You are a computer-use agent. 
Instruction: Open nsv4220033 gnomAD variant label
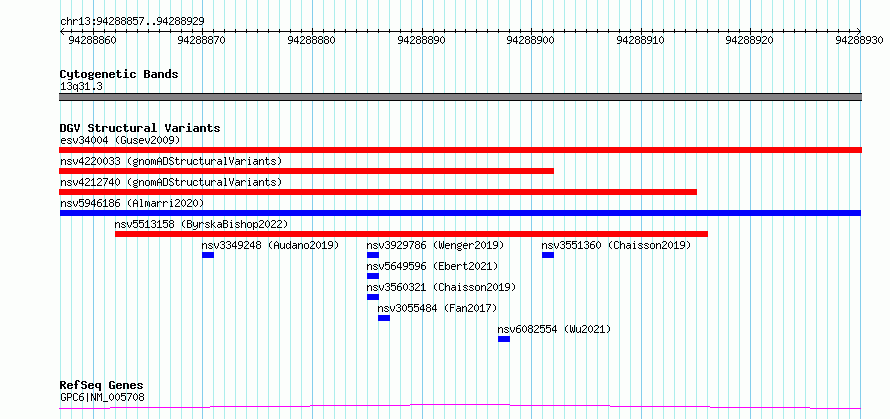tap(171, 161)
